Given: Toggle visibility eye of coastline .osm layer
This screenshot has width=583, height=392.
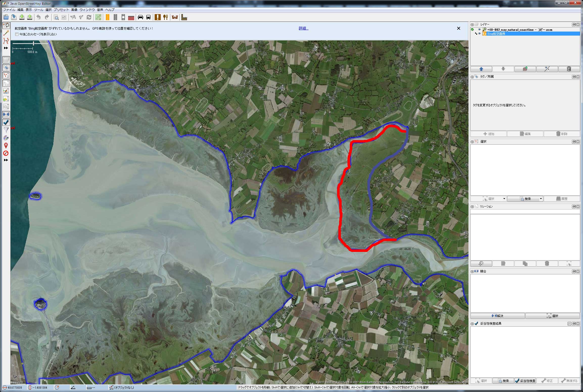Looking at the screenshot, I should [479, 30].
